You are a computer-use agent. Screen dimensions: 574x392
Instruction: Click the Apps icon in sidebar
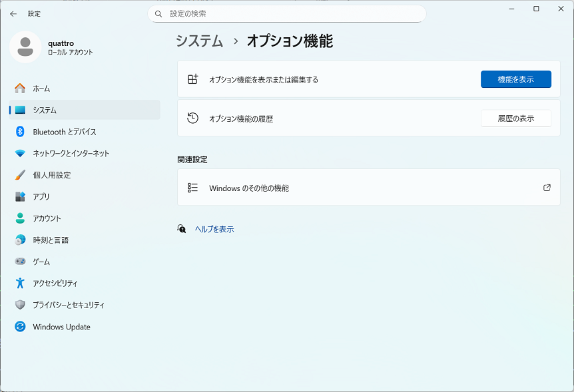coord(20,196)
